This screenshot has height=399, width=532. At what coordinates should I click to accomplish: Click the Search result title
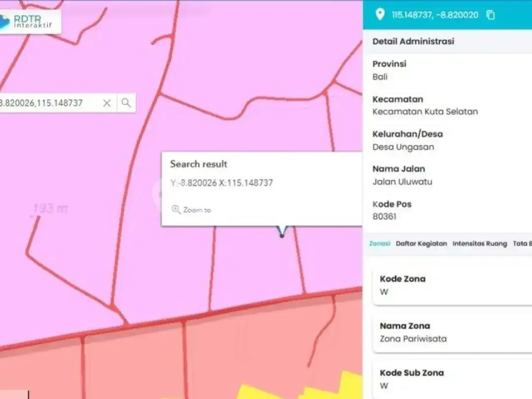[199, 164]
